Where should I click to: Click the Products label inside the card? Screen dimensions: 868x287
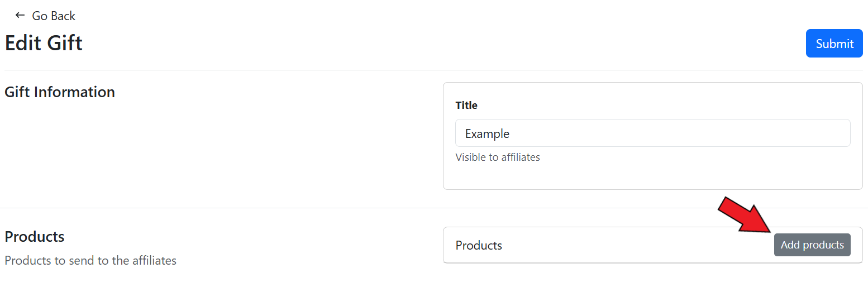click(x=479, y=246)
